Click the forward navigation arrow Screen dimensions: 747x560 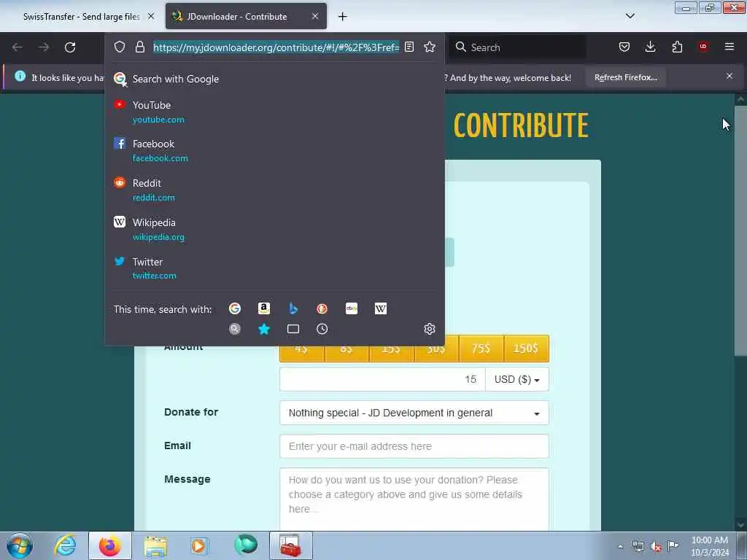coord(44,47)
